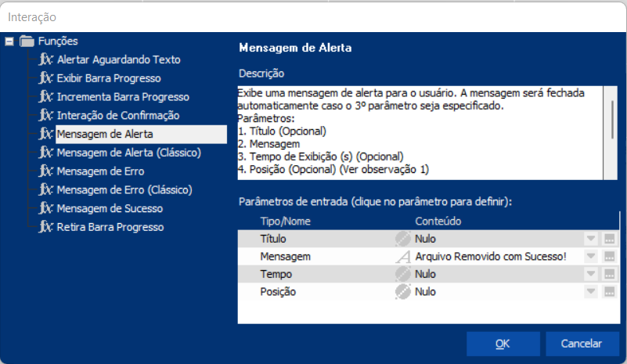
Task: Open the dropdown arrow for Título parameter
Action: pos(591,239)
